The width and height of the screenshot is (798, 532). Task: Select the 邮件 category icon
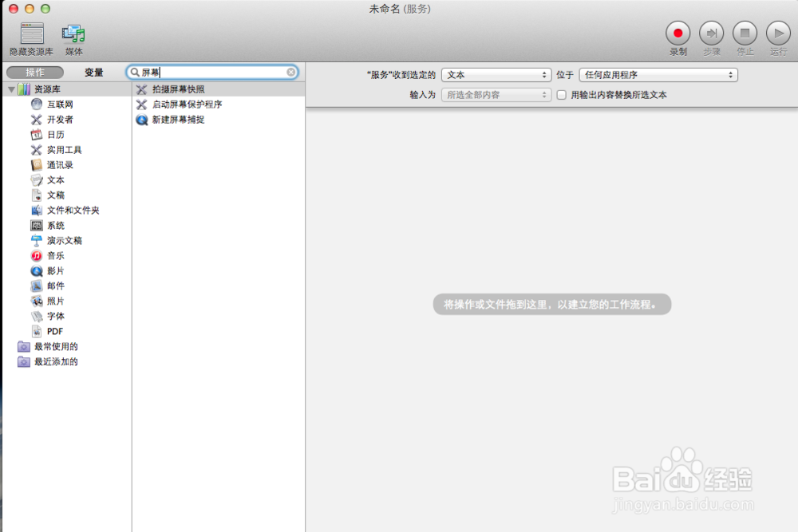[x=37, y=286]
